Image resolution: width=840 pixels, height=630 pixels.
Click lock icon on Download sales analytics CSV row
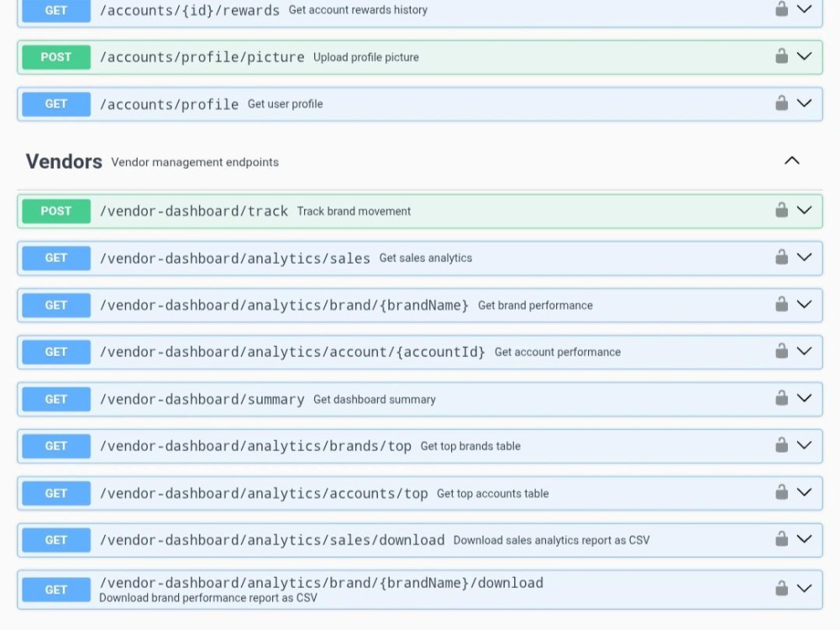click(x=781, y=539)
